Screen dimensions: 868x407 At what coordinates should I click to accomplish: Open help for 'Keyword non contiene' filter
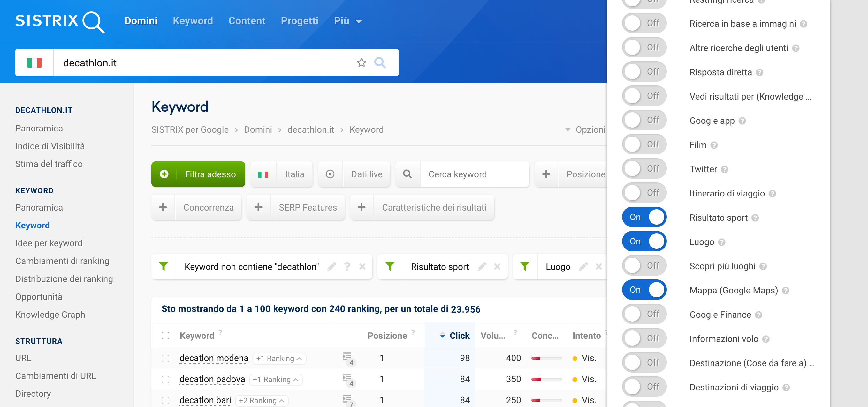347,267
